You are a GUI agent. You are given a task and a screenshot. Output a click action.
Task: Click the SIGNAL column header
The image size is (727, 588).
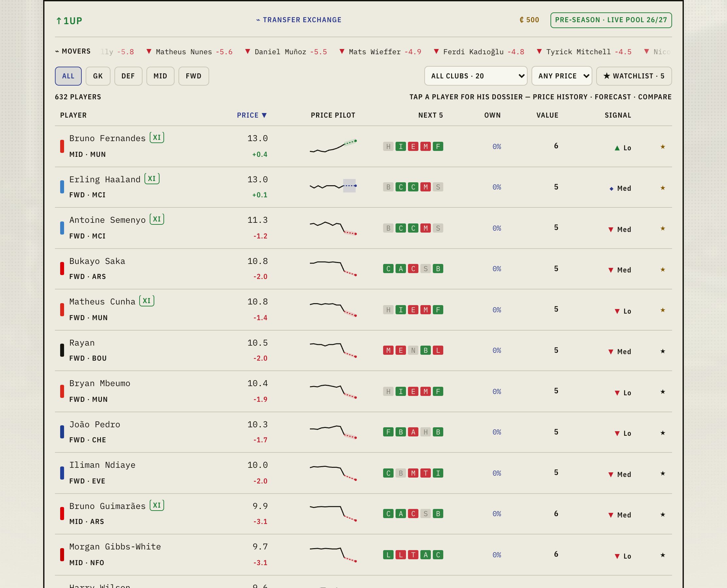point(618,115)
